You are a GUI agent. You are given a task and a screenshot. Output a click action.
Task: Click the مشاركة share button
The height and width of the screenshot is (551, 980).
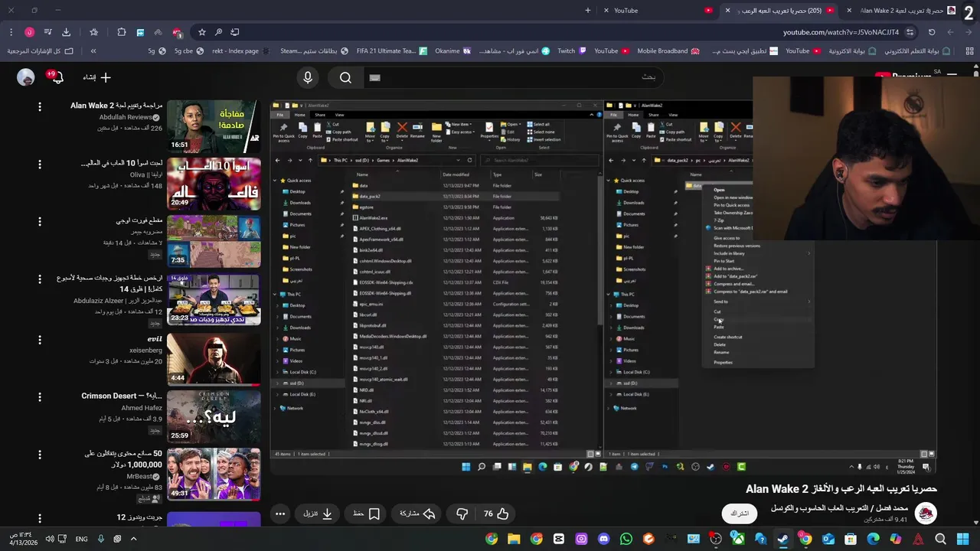tap(416, 514)
